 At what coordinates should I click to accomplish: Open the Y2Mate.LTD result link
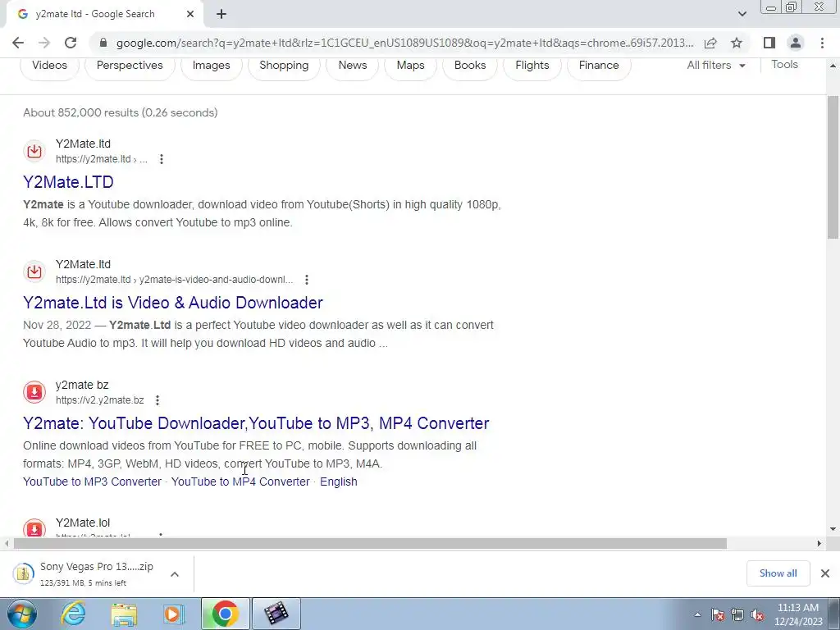pos(68,182)
